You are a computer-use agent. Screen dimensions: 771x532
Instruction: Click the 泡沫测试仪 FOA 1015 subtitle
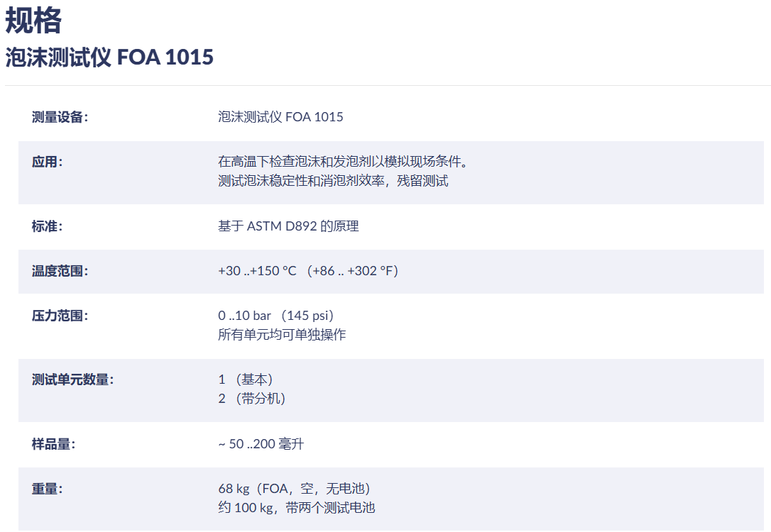coord(109,57)
